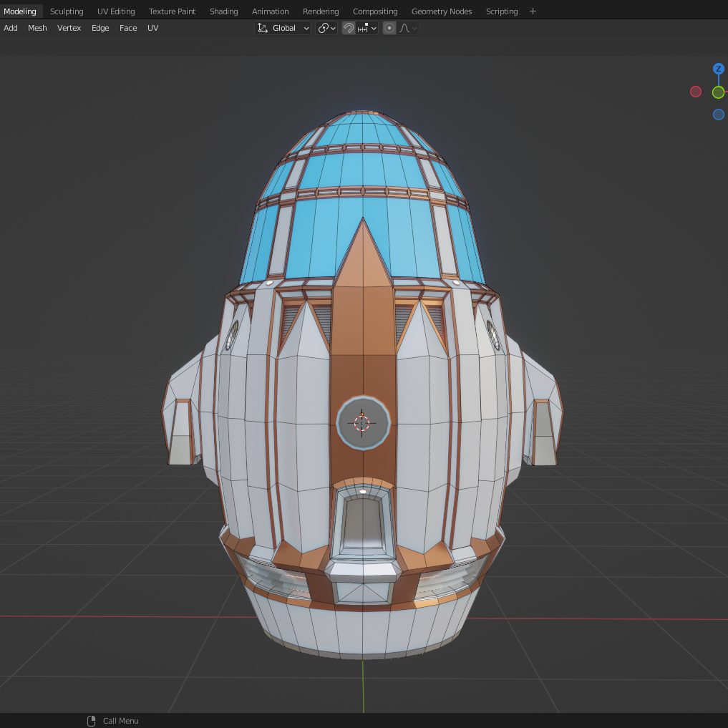This screenshot has height=728, width=728.
Task: Click the green Y axis gizmo ball
Action: [x=718, y=92]
